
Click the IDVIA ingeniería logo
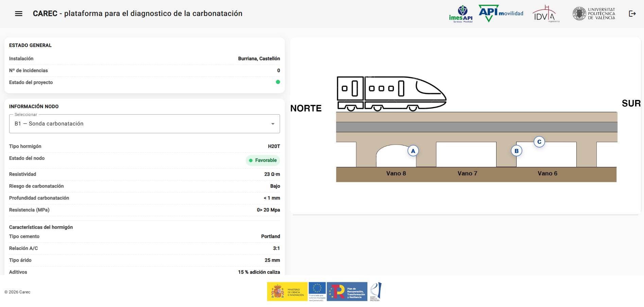tap(546, 14)
